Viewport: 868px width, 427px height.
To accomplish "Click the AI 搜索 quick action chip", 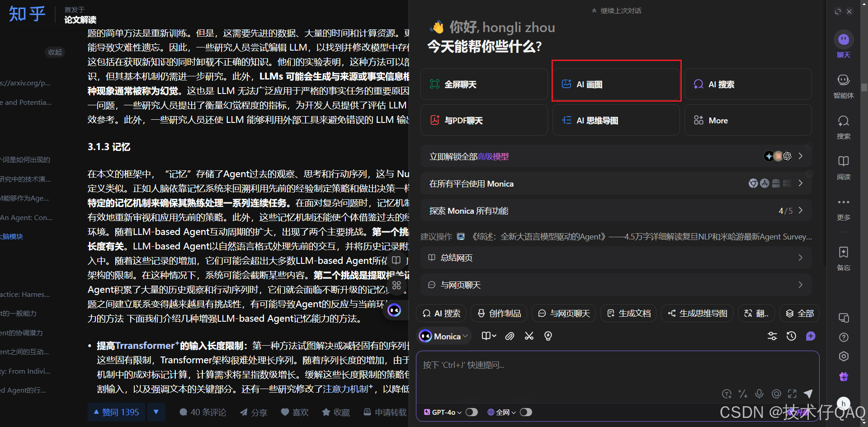I will tap(441, 313).
